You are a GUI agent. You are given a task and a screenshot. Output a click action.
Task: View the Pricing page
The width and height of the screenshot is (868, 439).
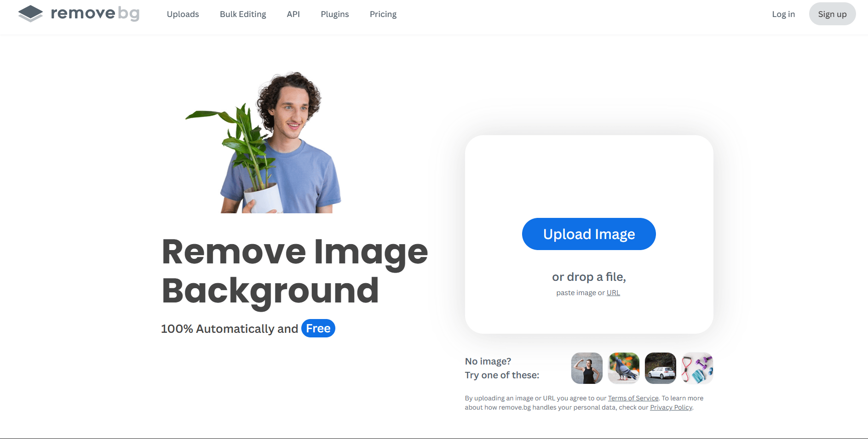[383, 14]
